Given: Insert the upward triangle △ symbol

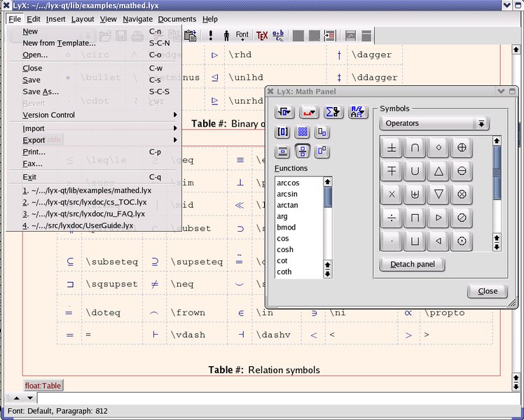Looking at the screenshot, I should pyautogui.click(x=438, y=171).
